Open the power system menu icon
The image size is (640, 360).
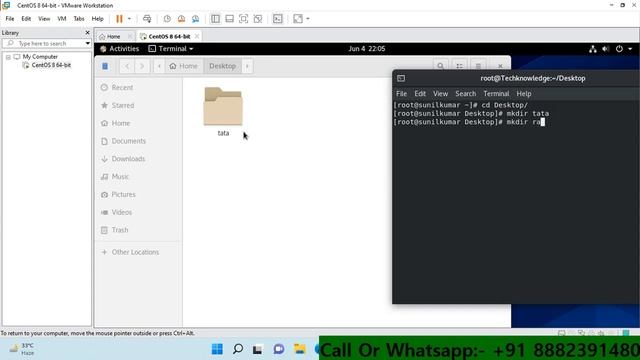tap(619, 49)
